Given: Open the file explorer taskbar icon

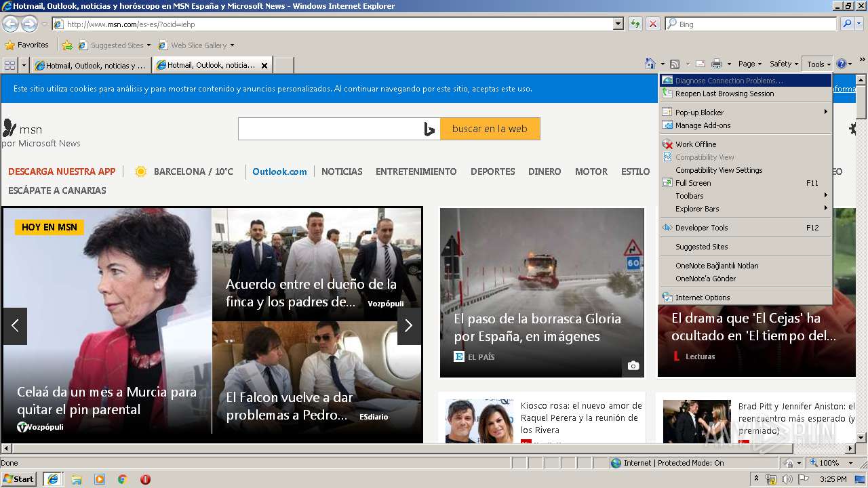Looking at the screenshot, I should click(77, 479).
